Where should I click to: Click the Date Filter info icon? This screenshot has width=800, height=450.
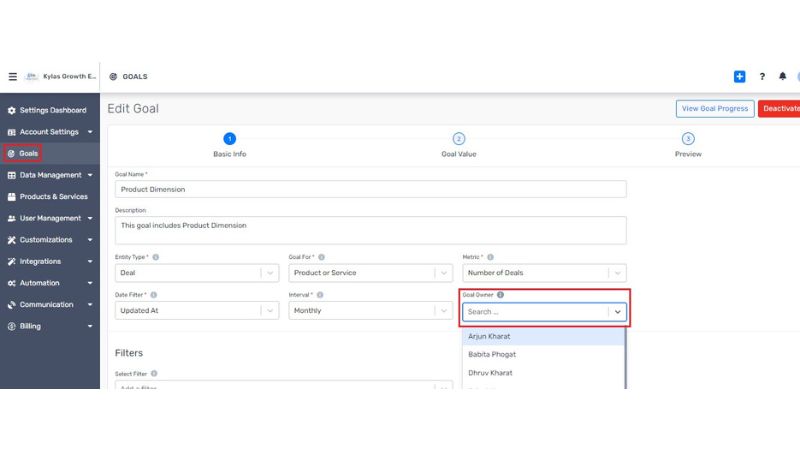coord(154,295)
